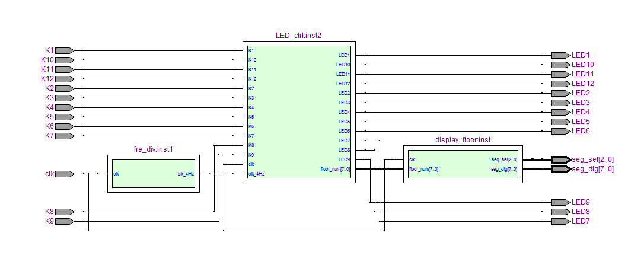Click seg_dig[7..0] port inside display_floor
The width and height of the screenshot is (644, 268).
click(x=505, y=168)
